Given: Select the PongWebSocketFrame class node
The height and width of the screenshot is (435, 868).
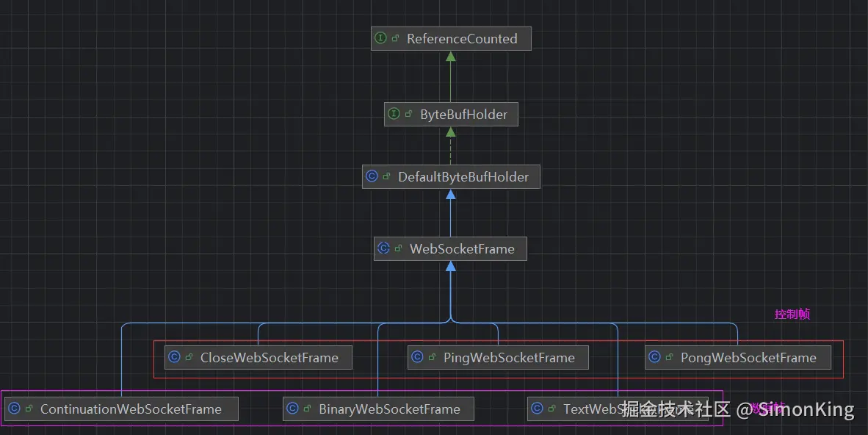Looking at the screenshot, I should pyautogui.click(x=738, y=357).
